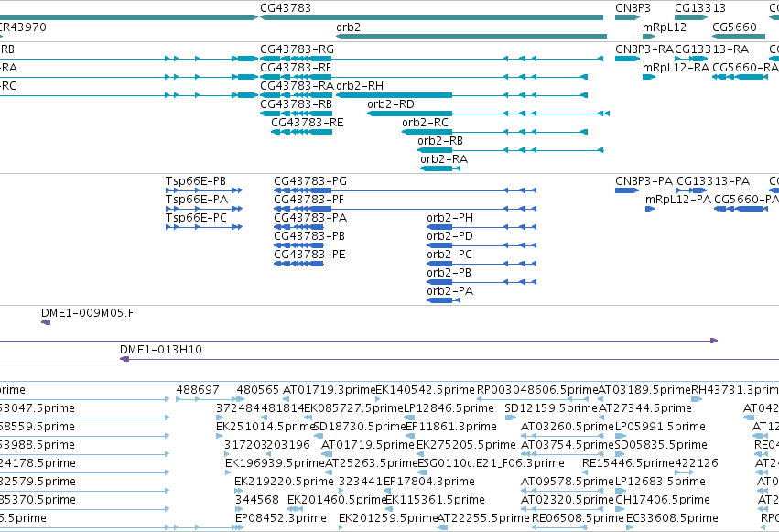Select transcript orb2-RC
Viewport: 779px width, 532px height.
pyautogui.click(x=495, y=132)
